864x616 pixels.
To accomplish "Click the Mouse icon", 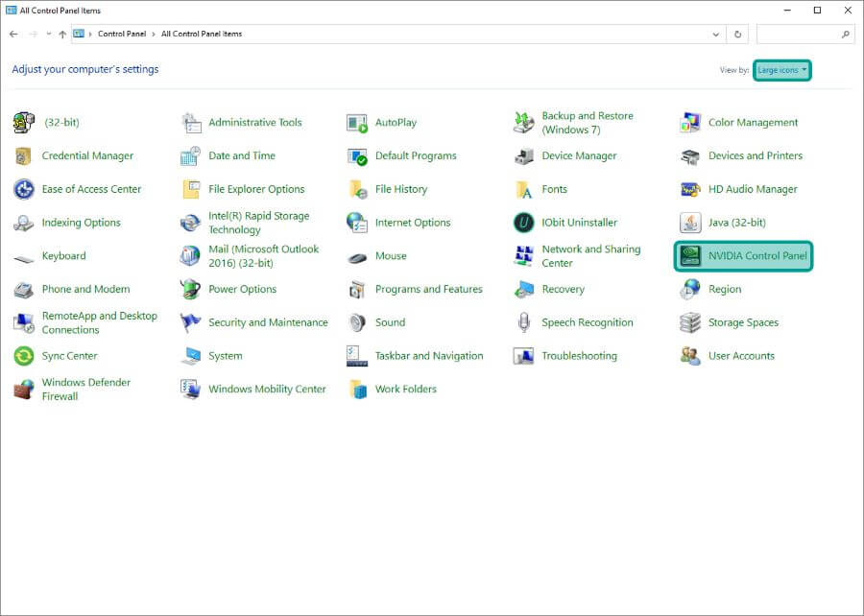I will point(357,256).
